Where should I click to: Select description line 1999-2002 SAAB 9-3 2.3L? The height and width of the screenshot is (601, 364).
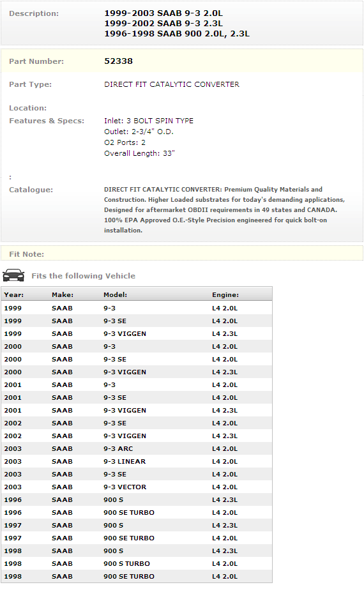[163, 24]
